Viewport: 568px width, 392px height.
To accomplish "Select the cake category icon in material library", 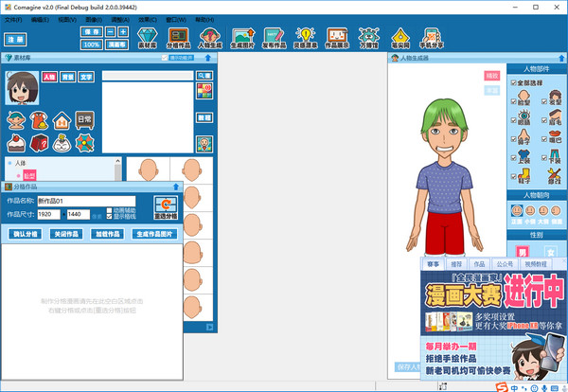I will 16,143.
